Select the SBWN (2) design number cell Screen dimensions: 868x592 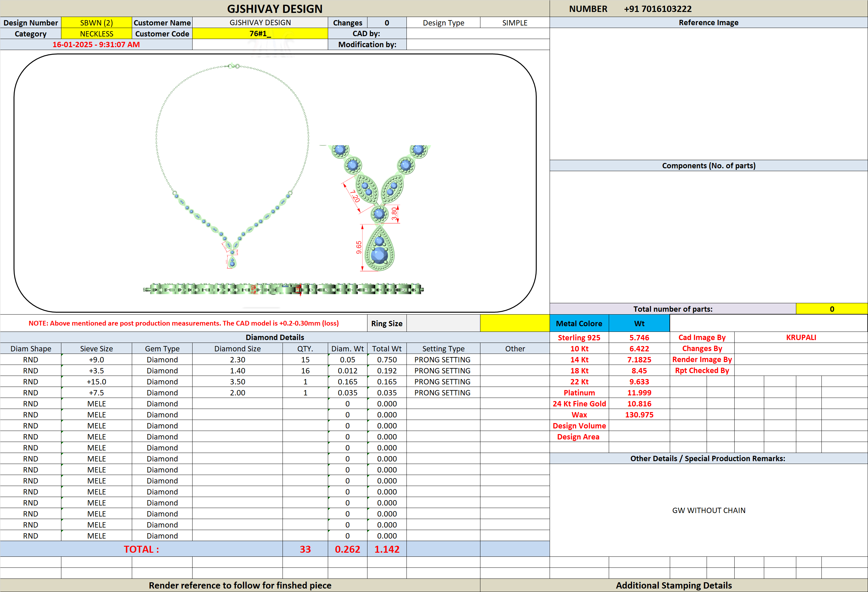coord(96,22)
